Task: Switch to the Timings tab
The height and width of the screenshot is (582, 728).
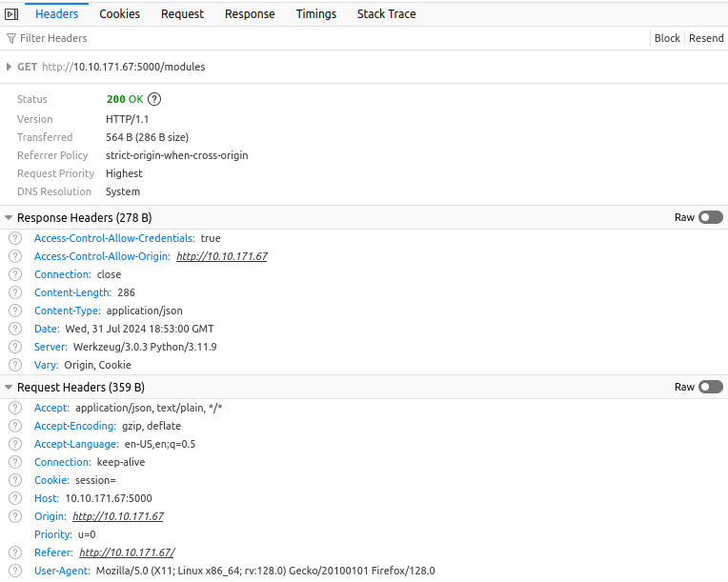Action: 315,14
